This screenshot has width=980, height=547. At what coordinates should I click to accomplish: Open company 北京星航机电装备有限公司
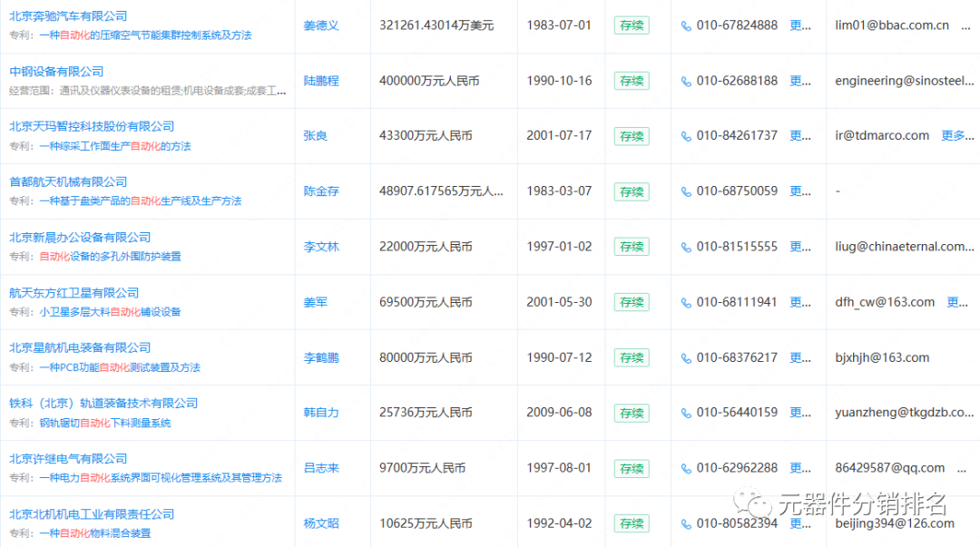[80, 347]
